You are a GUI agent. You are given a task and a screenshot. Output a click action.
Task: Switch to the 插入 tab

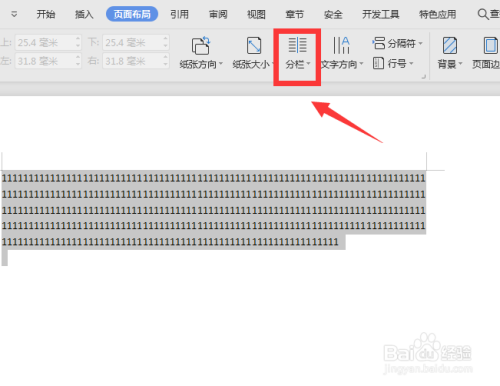coord(84,14)
